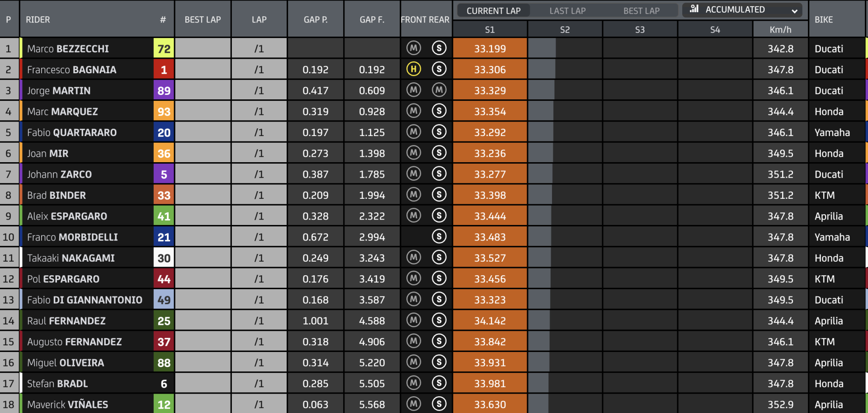
Task: Click Bradl's number 6 badge
Action: click(164, 384)
